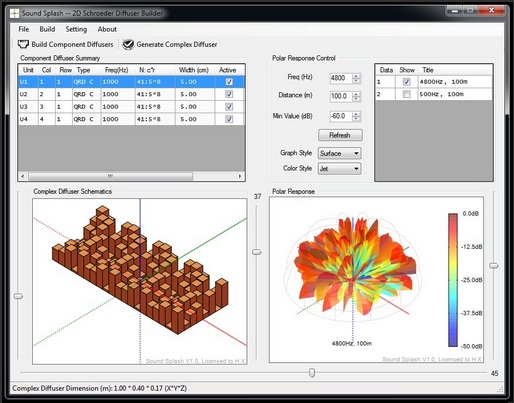Click the summary table's right scroll arrow
This screenshot has height=403, width=514.
[x=240, y=176]
